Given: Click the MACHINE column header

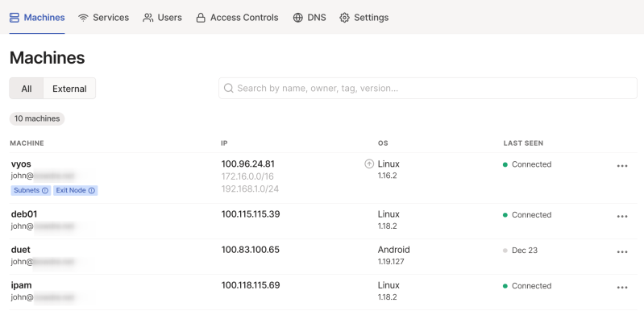Looking at the screenshot, I should tap(27, 143).
